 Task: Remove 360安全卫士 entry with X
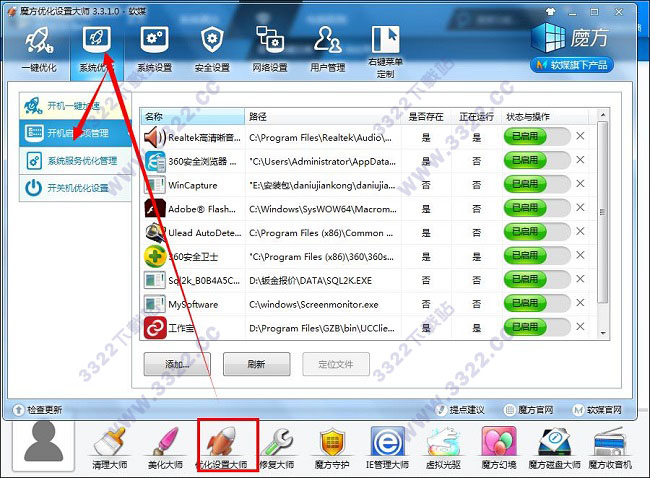point(580,255)
